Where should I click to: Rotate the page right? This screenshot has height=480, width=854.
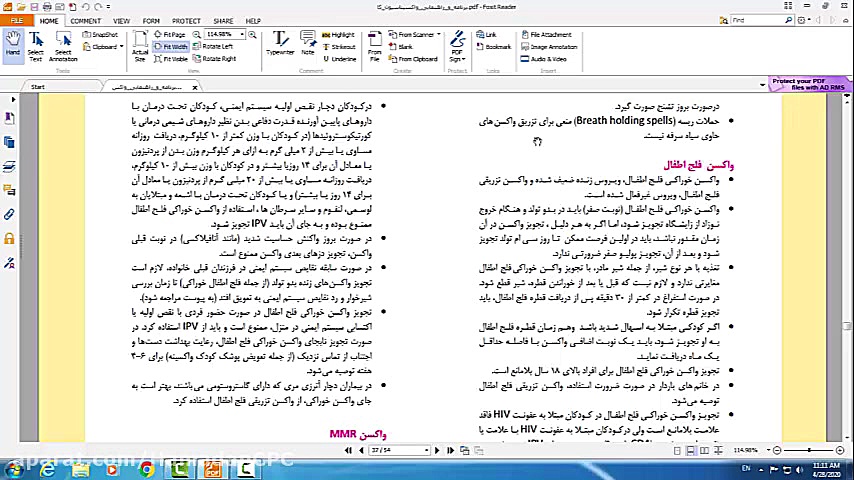[215, 59]
